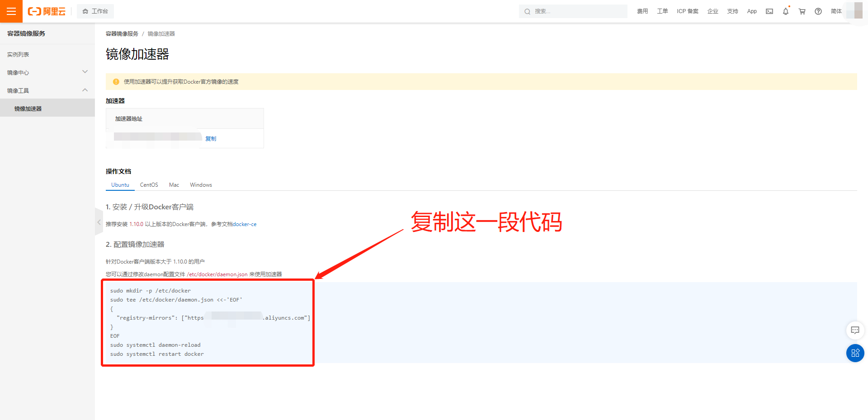Switch to the Windows tab

pyautogui.click(x=201, y=185)
